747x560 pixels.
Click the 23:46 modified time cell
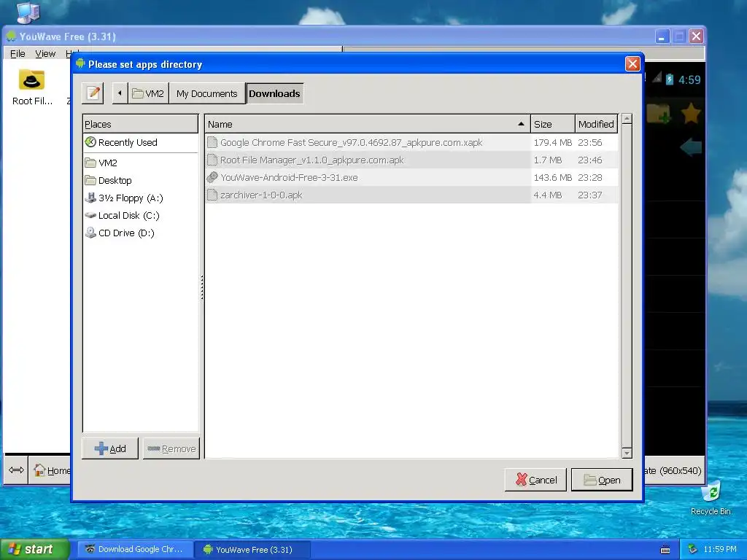tap(589, 160)
